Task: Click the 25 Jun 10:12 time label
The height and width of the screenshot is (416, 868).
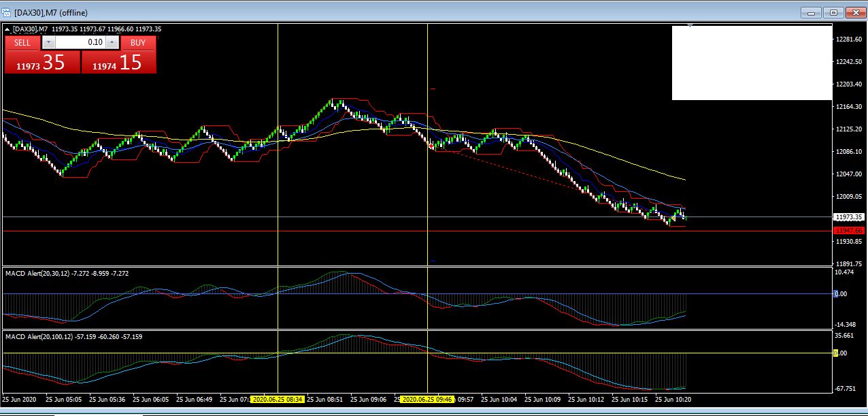Action: click(587, 399)
